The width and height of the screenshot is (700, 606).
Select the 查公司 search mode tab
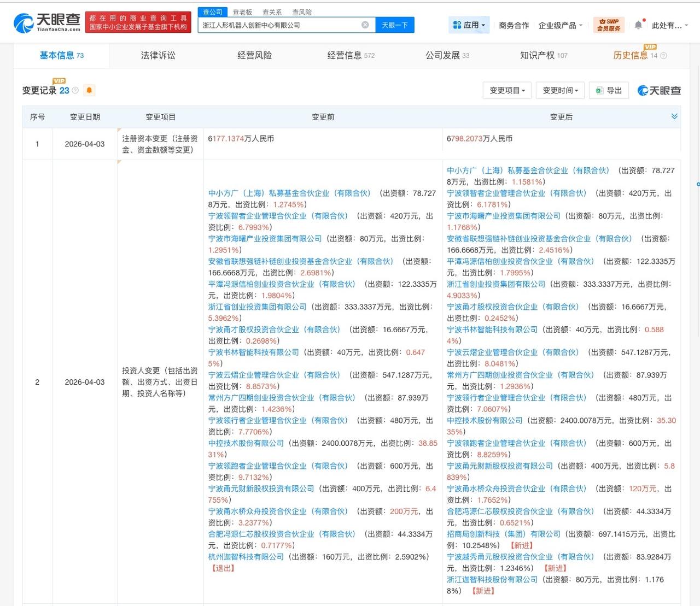(213, 12)
